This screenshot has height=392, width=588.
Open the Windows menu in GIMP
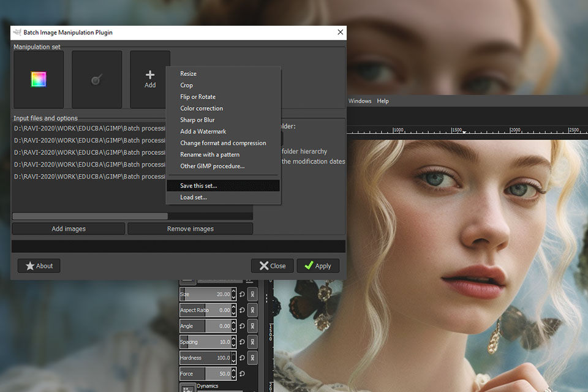pos(360,101)
